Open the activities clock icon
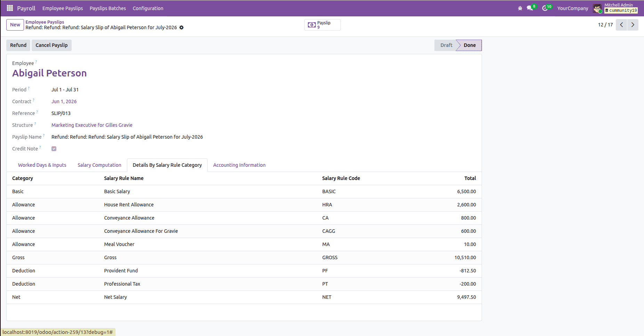The height and width of the screenshot is (336, 644). (x=545, y=8)
